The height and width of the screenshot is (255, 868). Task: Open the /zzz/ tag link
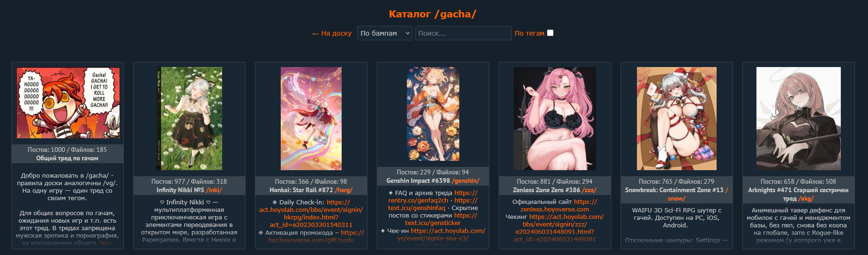click(589, 190)
